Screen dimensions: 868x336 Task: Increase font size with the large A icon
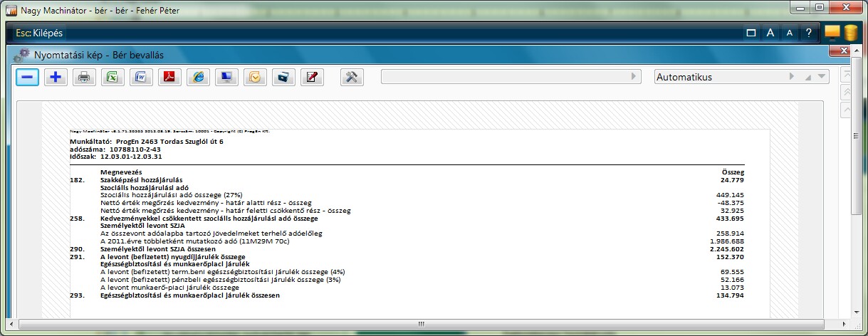770,33
